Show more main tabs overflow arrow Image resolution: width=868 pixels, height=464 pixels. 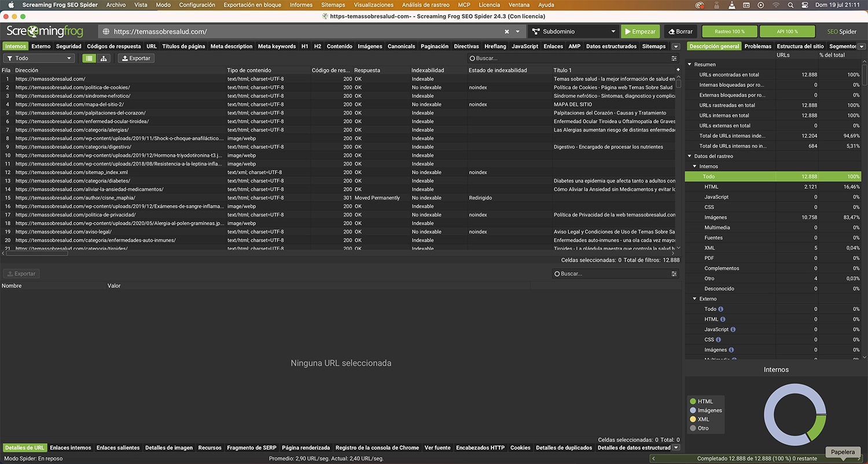675,46
